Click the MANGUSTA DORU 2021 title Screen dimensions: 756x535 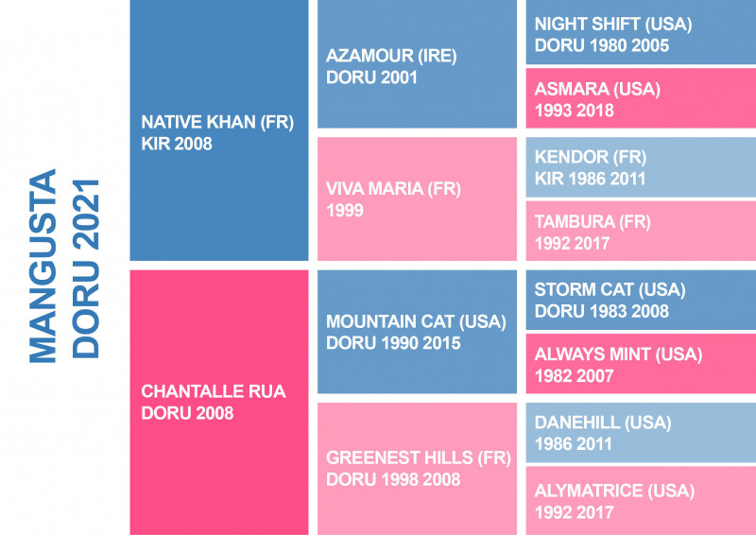click(x=63, y=267)
